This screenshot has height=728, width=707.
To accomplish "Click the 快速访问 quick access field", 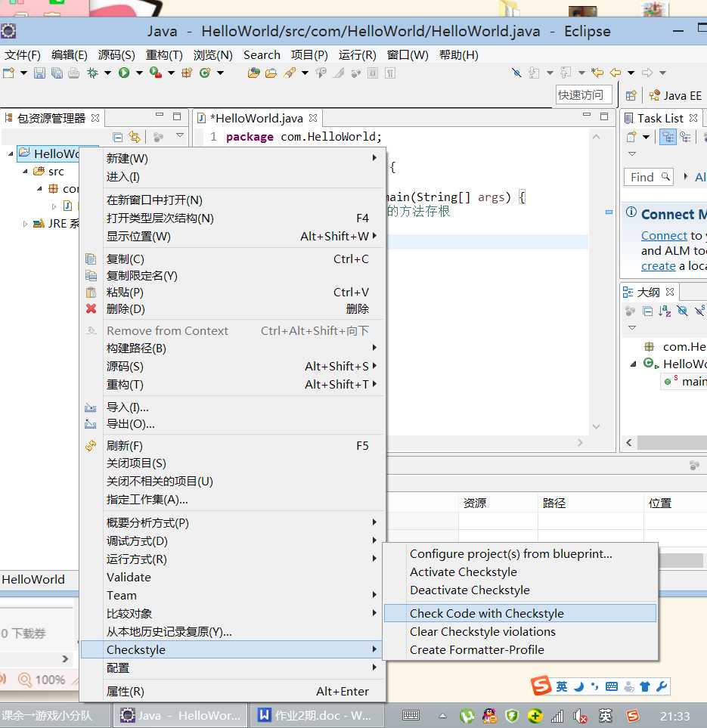I will 584,95.
